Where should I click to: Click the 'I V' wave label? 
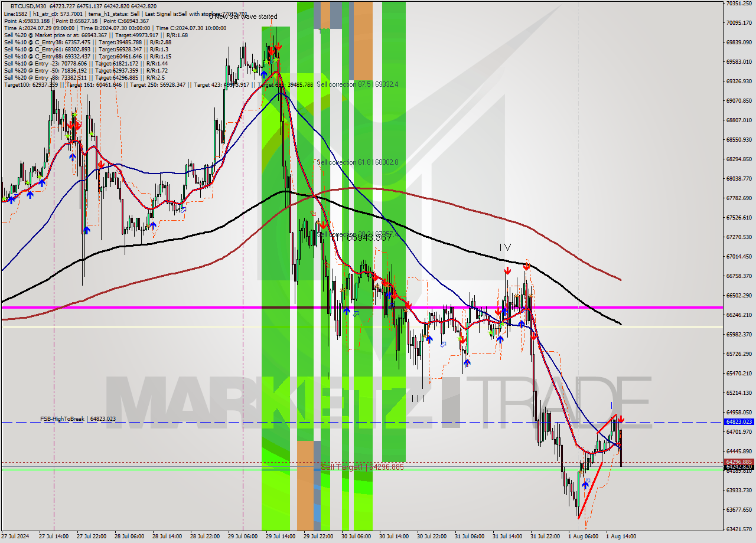[x=505, y=247]
